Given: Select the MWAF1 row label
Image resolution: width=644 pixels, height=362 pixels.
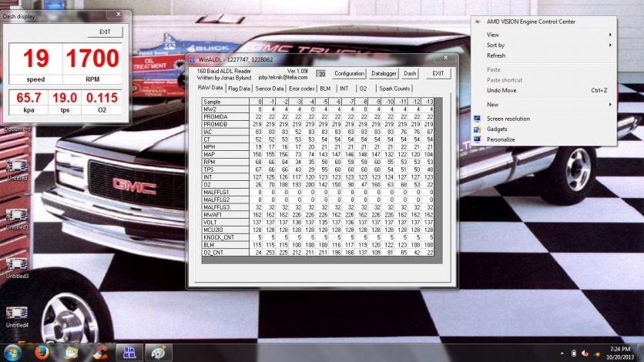Looking at the screenshot, I should click(225, 215).
